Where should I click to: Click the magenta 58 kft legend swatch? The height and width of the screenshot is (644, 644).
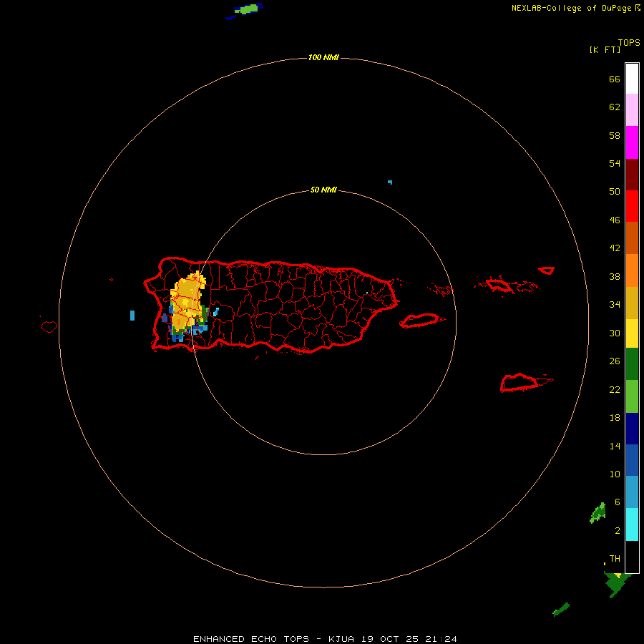click(632, 142)
